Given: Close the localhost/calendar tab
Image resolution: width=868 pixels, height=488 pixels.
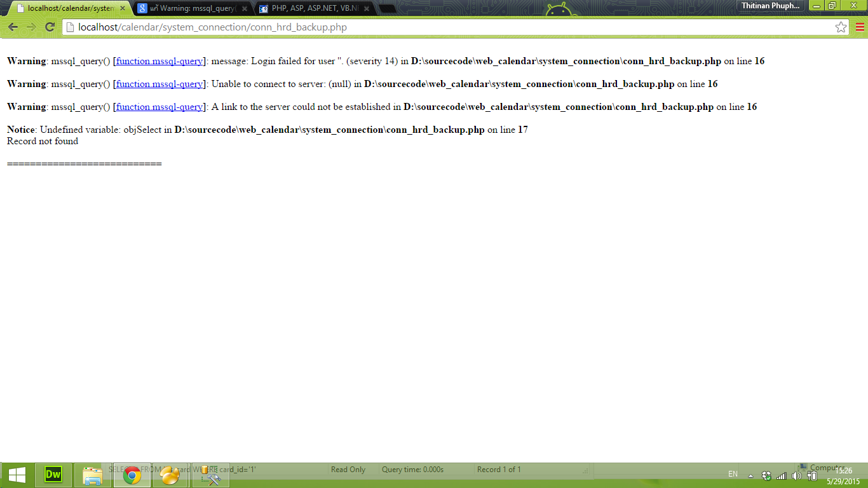Looking at the screenshot, I should 123,9.
